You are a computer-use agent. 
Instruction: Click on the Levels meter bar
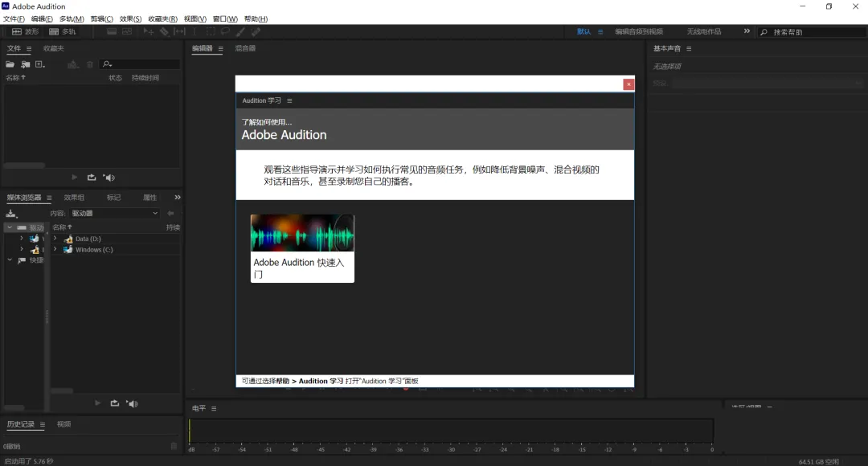(x=451, y=431)
